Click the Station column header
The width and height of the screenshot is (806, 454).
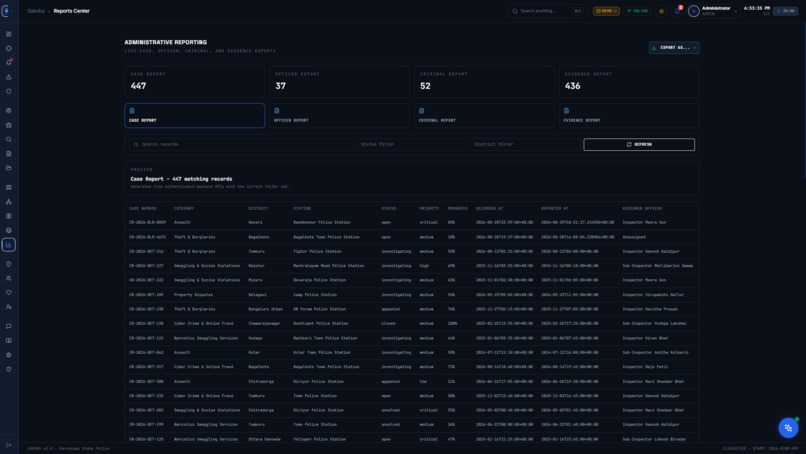pos(302,208)
